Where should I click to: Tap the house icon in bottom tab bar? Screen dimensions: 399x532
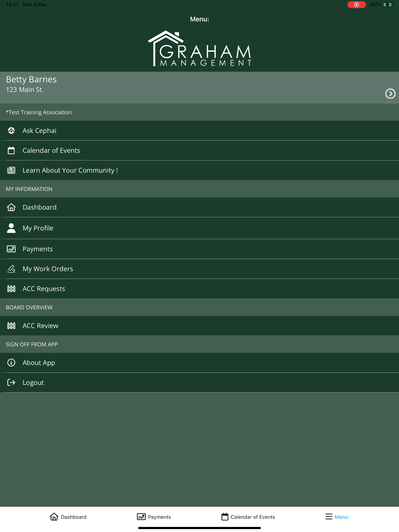[x=54, y=517]
